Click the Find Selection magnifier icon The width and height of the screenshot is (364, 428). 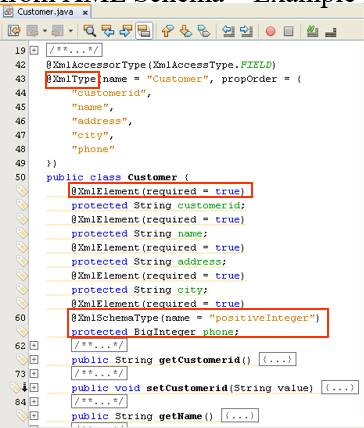pos(89,31)
